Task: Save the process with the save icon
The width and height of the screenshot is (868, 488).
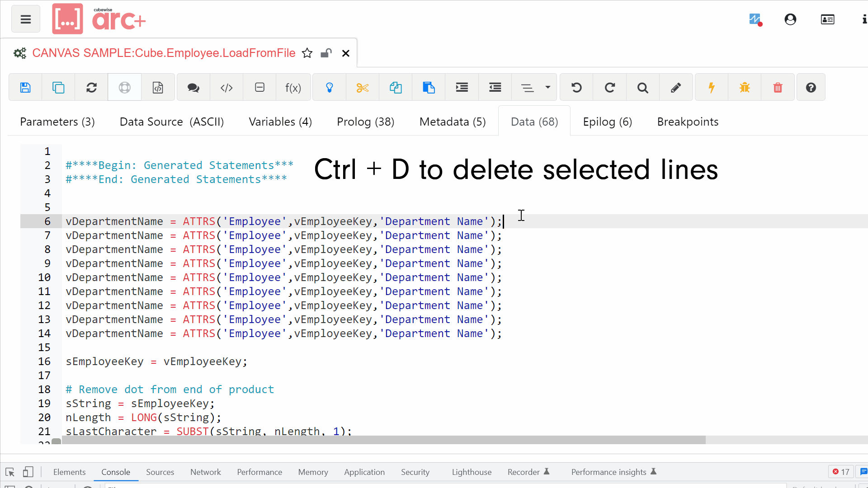Action: pos(25,87)
